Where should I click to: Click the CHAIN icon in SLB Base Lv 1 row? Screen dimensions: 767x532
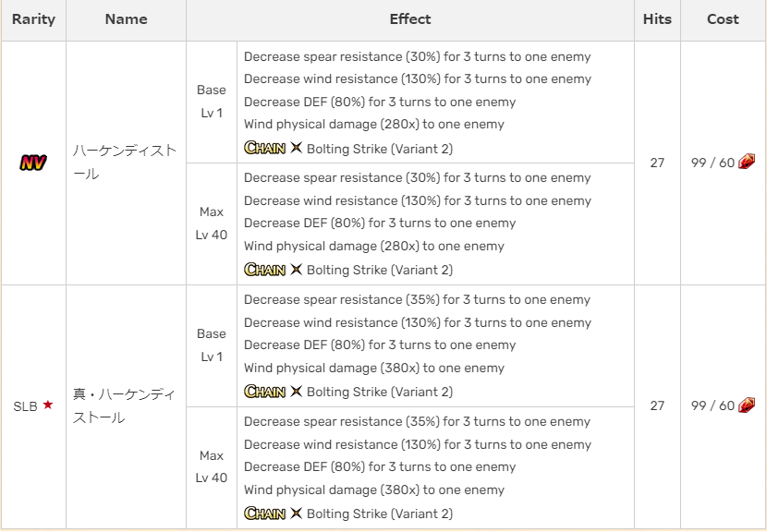[x=264, y=392]
